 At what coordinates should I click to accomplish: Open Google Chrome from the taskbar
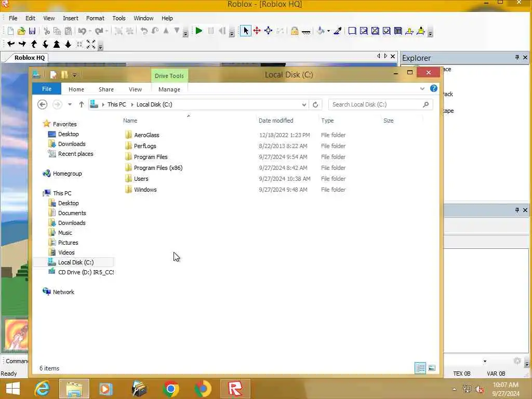(170, 389)
